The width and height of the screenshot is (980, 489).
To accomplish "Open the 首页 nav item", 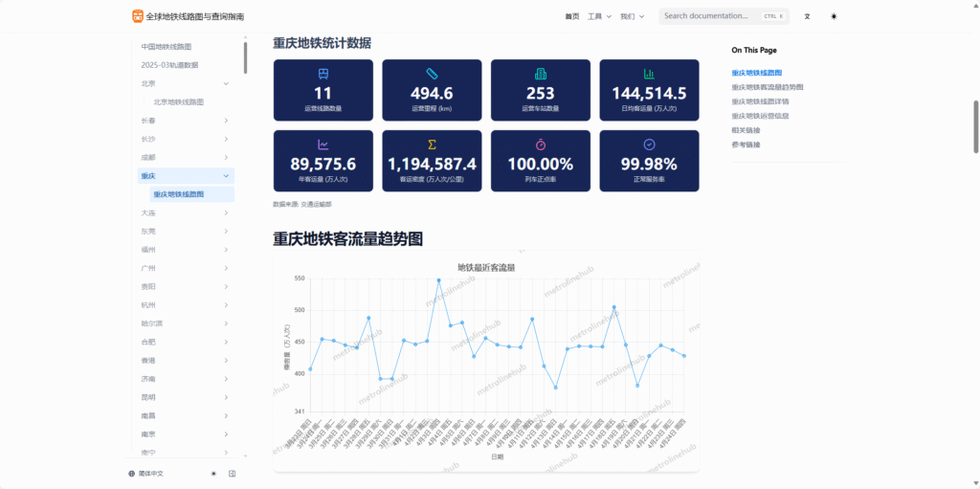I will 572,16.
